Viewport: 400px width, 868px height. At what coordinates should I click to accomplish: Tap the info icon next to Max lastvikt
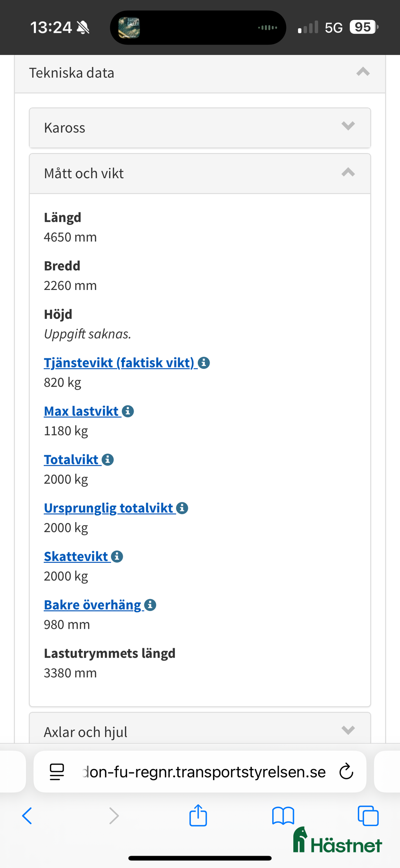click(x=128, y=411)
